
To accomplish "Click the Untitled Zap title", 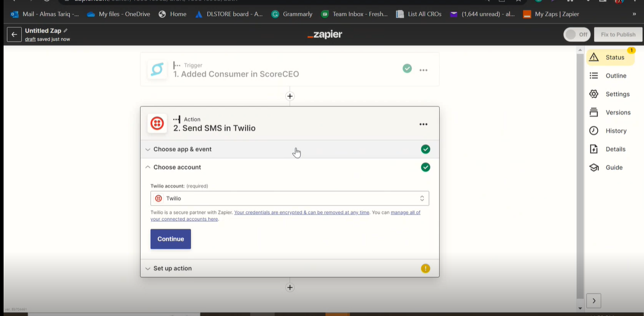I will coord(43,31).
